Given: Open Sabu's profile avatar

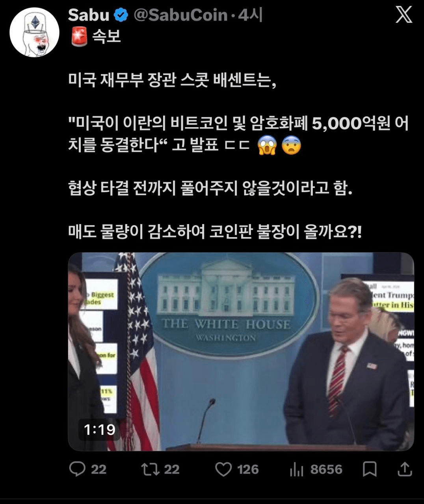Looking at the screenshot, I should coord(34,32).
